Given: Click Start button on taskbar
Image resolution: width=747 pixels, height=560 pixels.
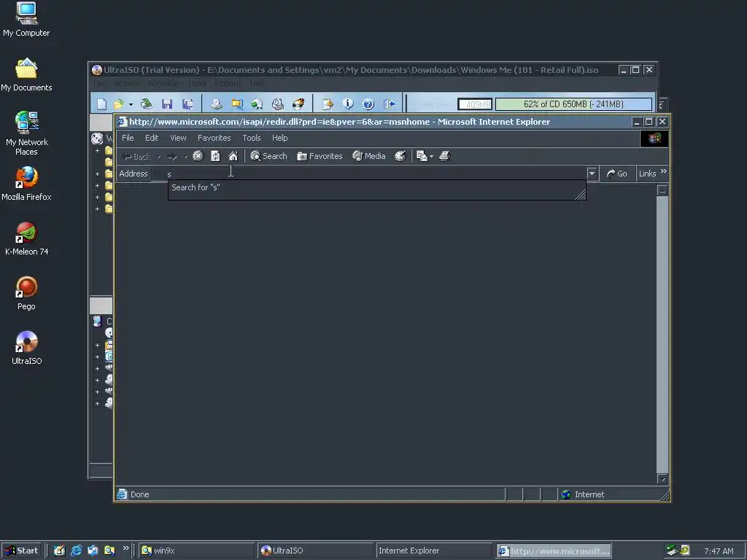Looking at the screenshot, I should 21,551.
